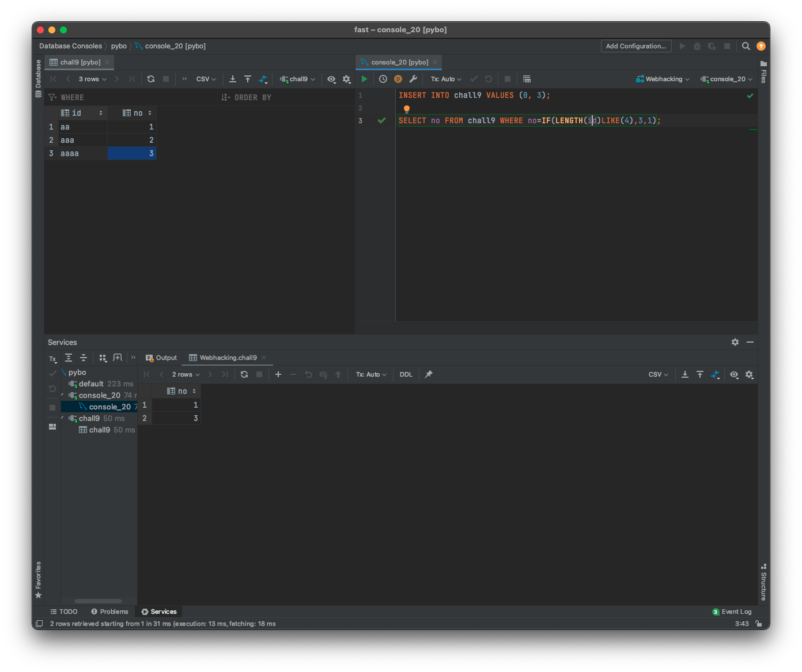Open the query history clock icon
The height and width of the screenshot is (672, 802).
tap(383, 79)
